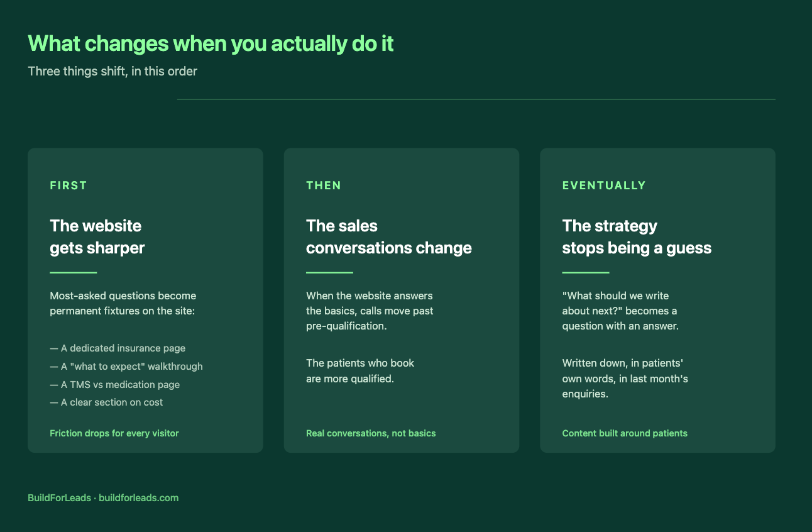
Task: Click the "A clear section on cost" item
Action: pyautogui.click(x=106, y=402)
